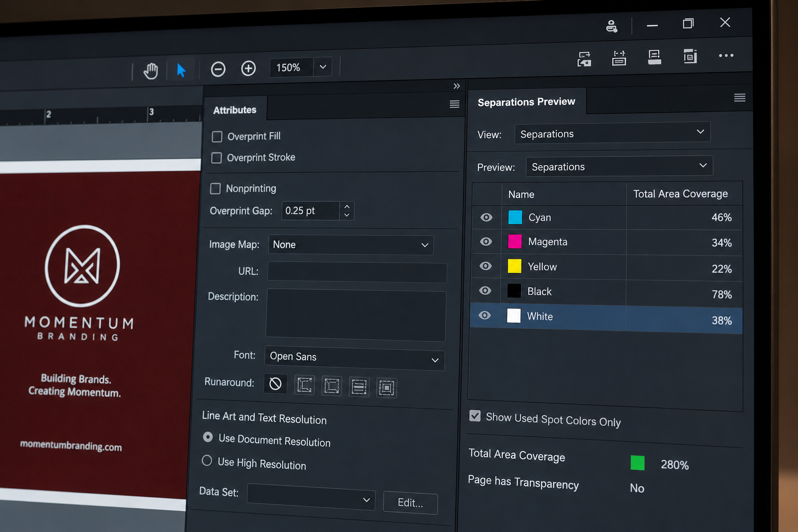Open the View dropdown set to Separations

coord(612,133)
